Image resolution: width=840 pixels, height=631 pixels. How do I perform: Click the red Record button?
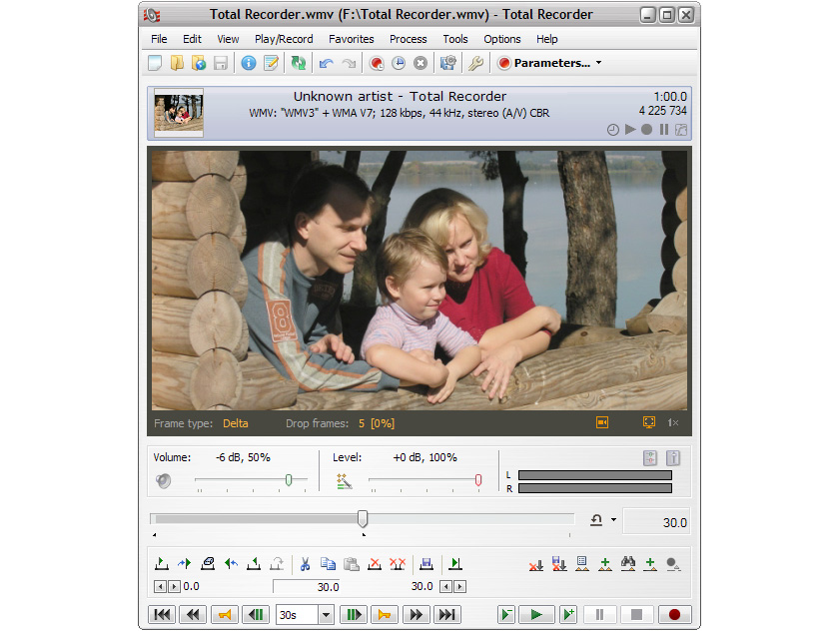[674, 615]
